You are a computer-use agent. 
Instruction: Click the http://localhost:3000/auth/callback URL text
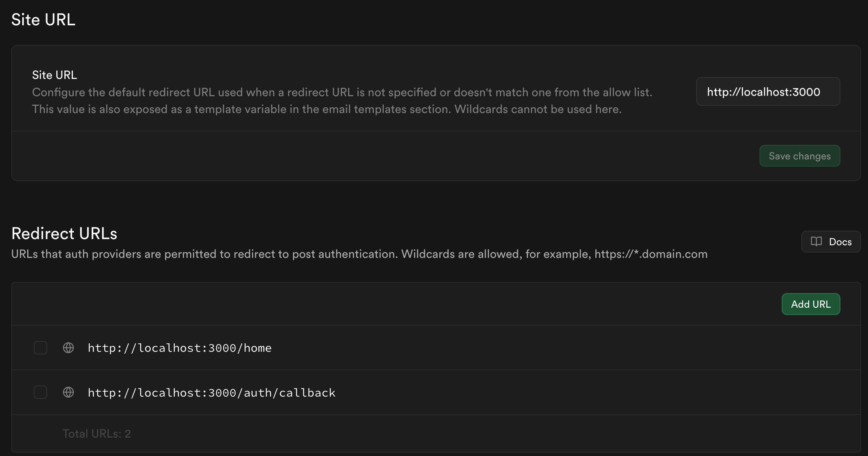click(212, 393)
